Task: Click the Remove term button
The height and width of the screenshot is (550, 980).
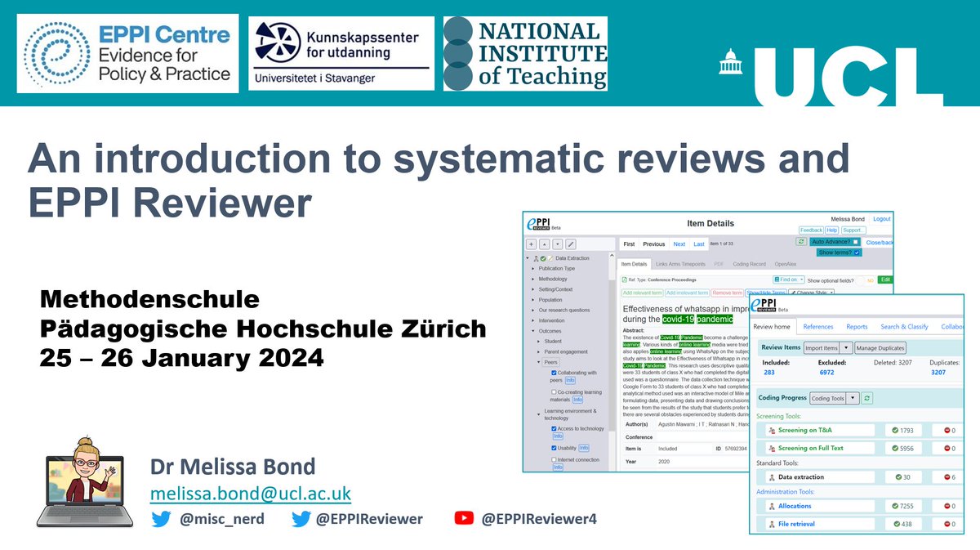Action: (x=727, y=293)
